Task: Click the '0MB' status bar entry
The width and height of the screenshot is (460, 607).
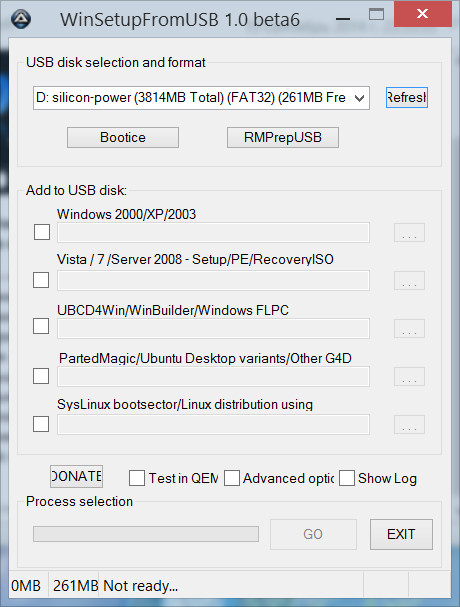Action: tap(26, 586)
